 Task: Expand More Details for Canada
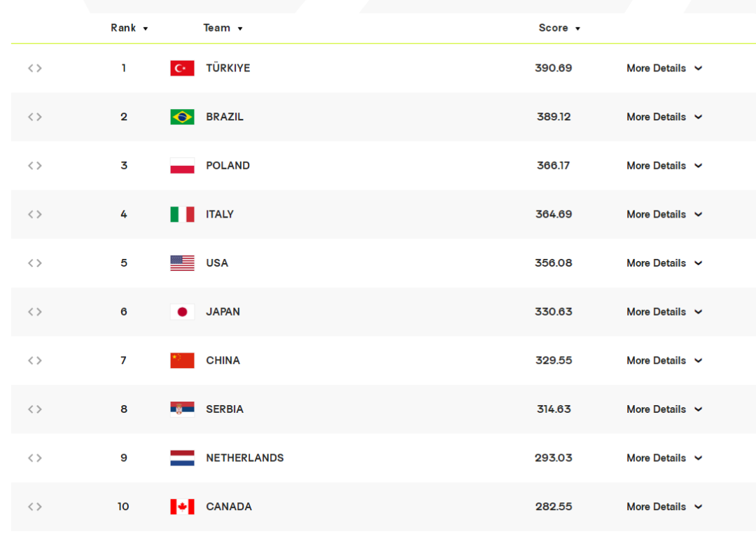click(x=664, y=507)
